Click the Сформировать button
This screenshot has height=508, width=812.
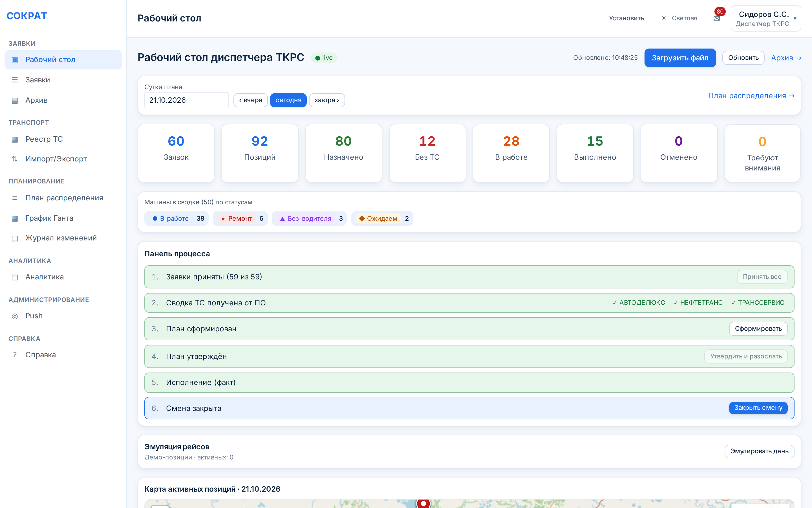[x=758, y=329]
